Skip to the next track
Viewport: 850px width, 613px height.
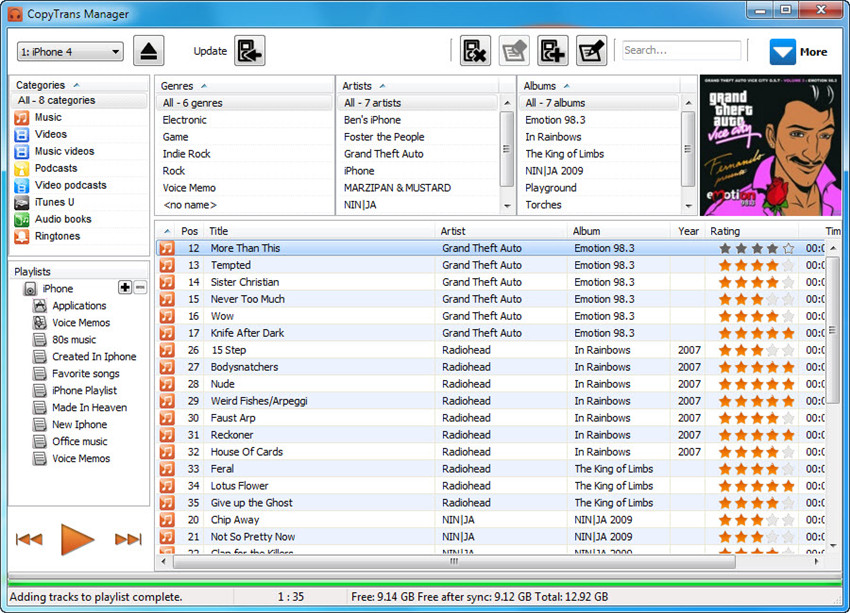[x=128, y=540]
